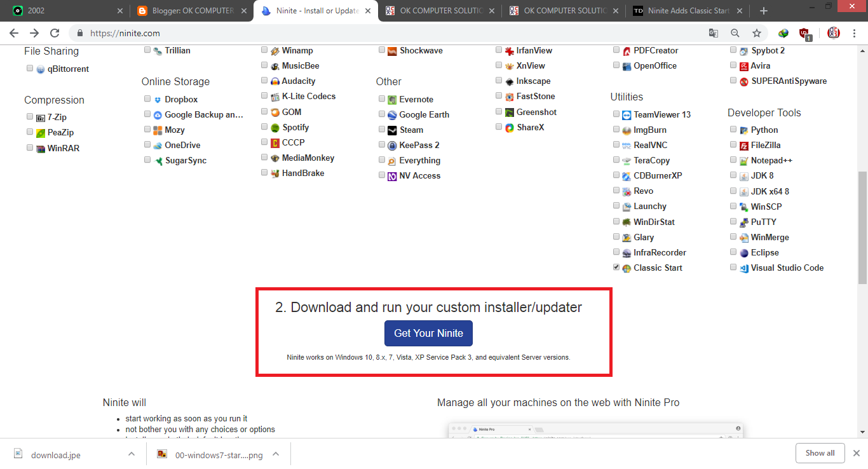The width and height of the screenshot is (868, 469).
Task: Check the Notepad++ checkbox
Action: (x=733, y=160)
